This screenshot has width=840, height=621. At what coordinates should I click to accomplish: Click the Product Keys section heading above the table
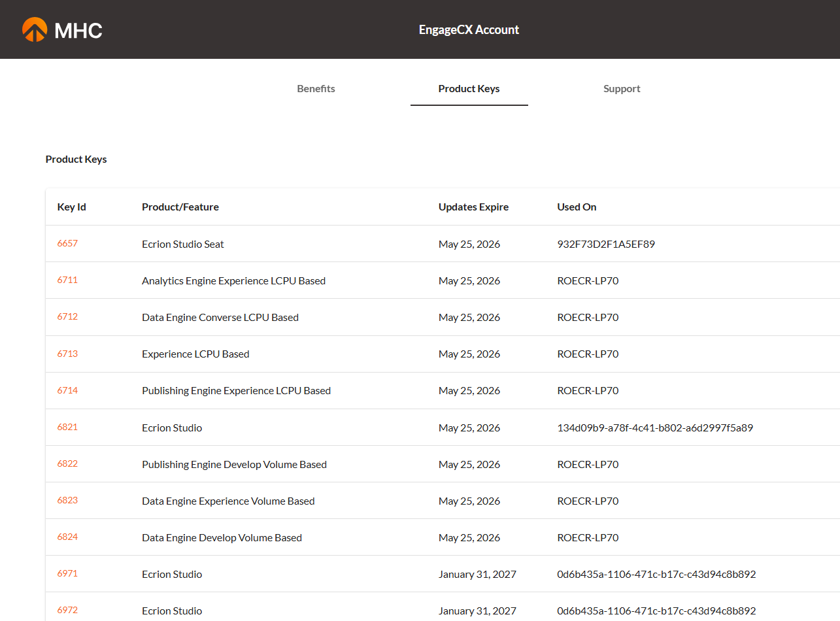(x=76, y=159)
